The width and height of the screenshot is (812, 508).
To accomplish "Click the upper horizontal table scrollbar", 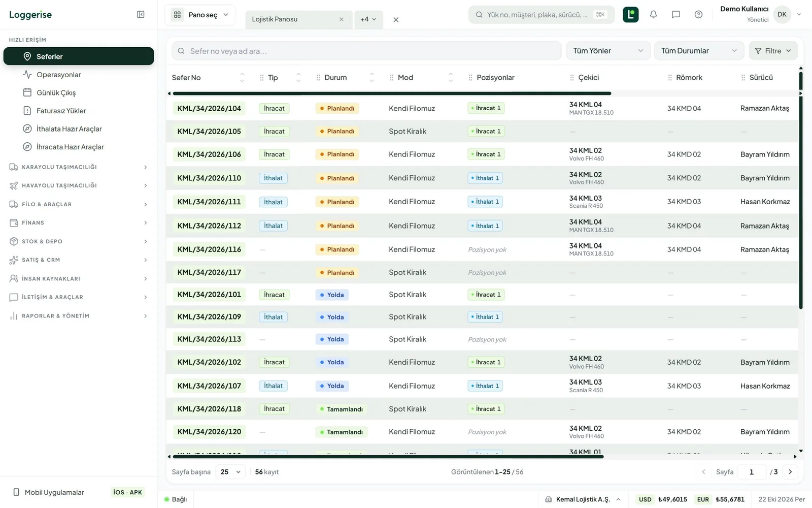I will point(392,93).
